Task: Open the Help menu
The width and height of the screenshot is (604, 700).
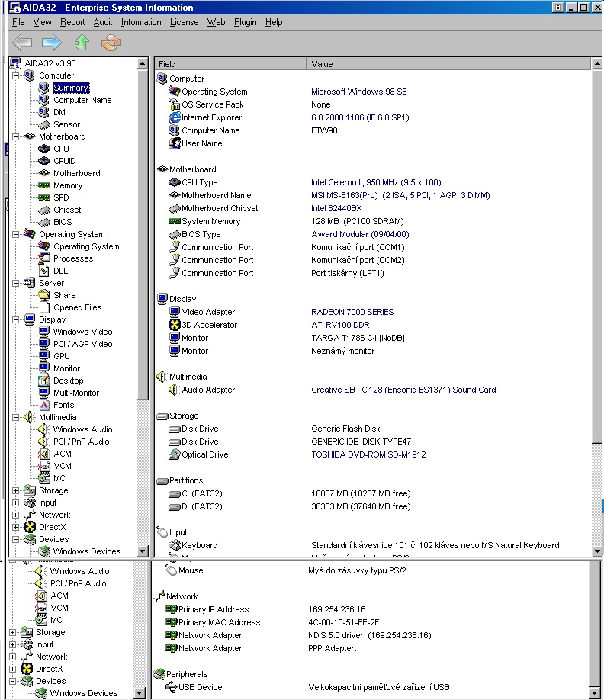Action: [274, 22]
